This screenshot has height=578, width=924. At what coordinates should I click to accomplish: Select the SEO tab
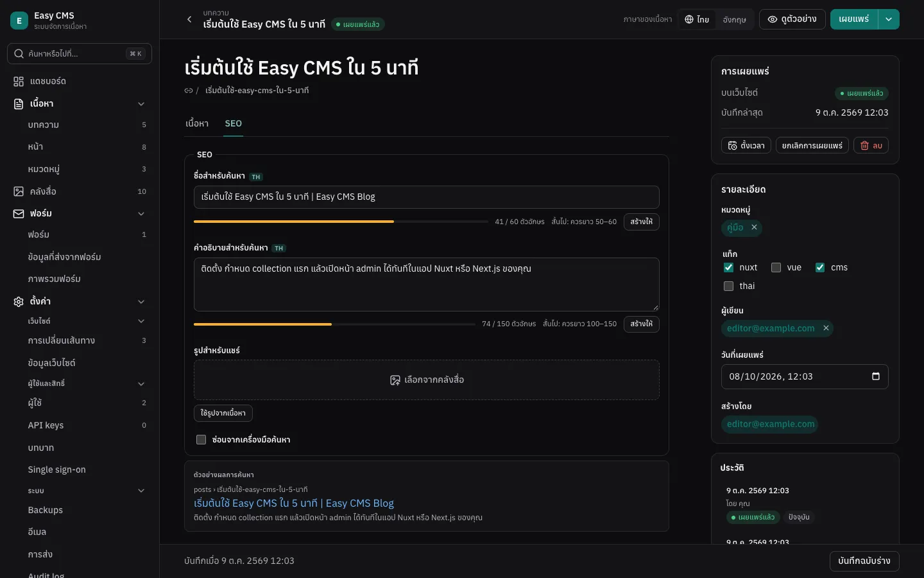(x=234, y=124)
